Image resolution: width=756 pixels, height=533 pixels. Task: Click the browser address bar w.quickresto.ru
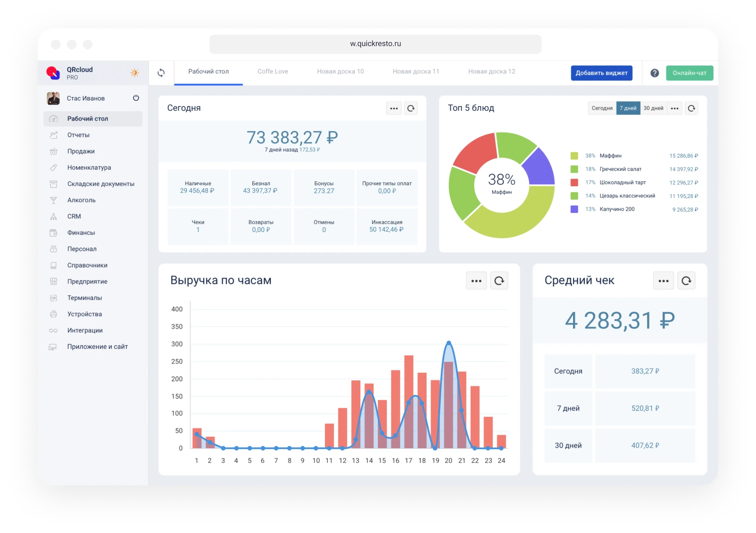click(375, 44)
